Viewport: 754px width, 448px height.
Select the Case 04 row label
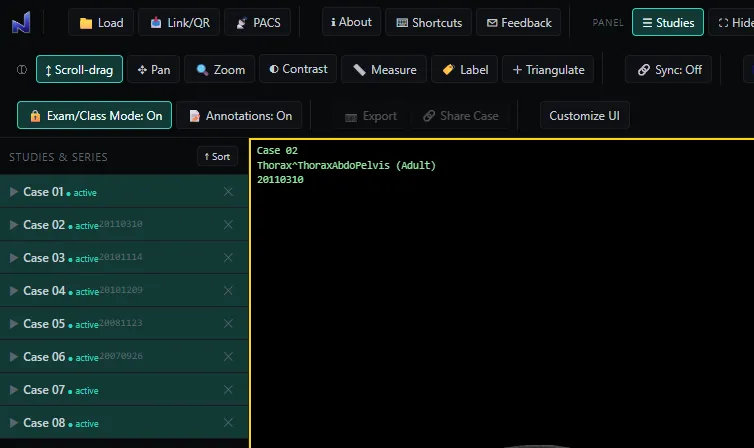[44, 291]
